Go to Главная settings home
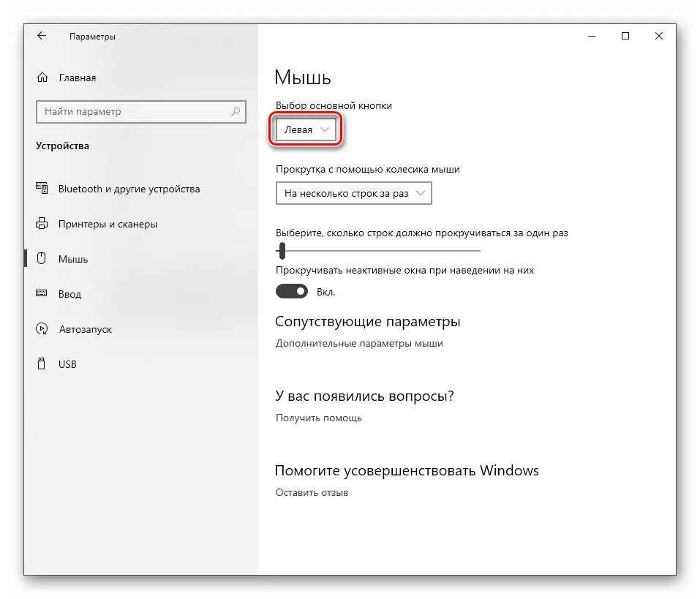 tap(78, 78)
